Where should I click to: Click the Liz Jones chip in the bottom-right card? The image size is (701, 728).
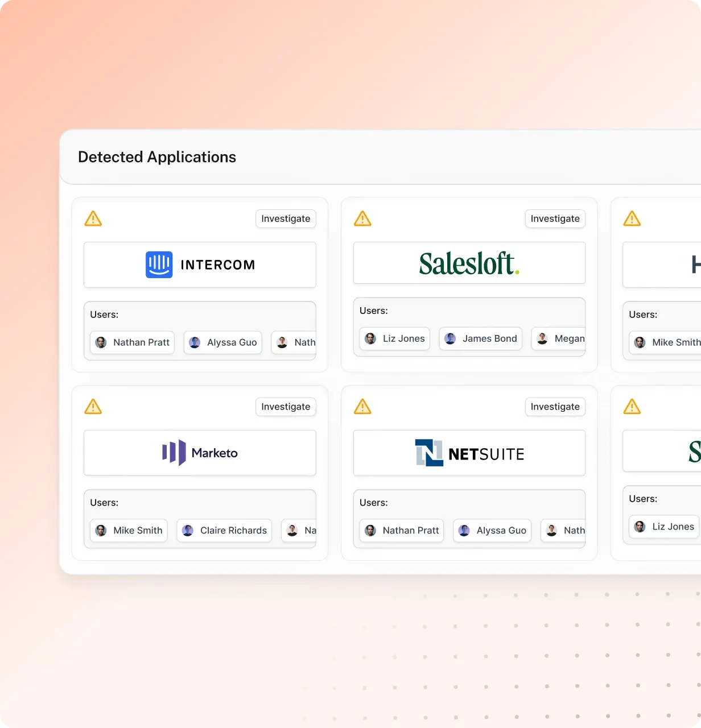click(x=664, y=527)
